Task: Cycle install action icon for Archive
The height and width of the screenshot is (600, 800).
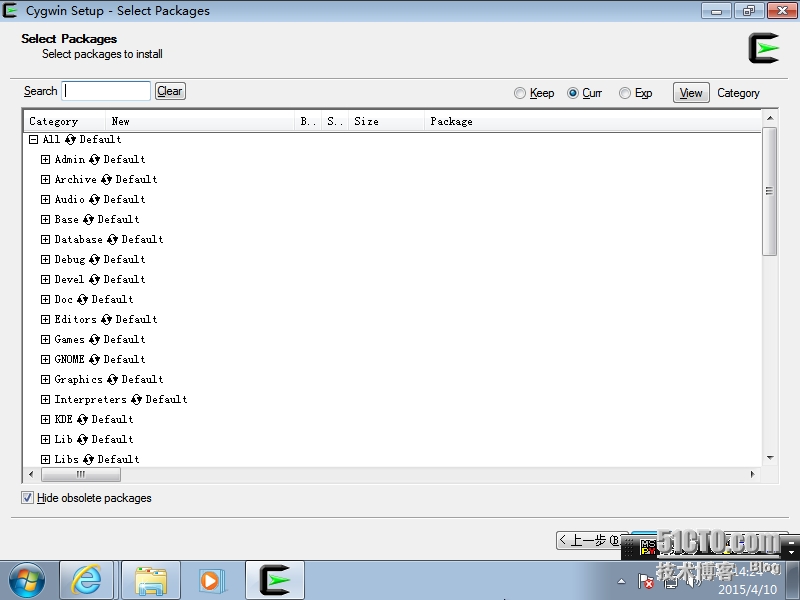Action: 106,180
